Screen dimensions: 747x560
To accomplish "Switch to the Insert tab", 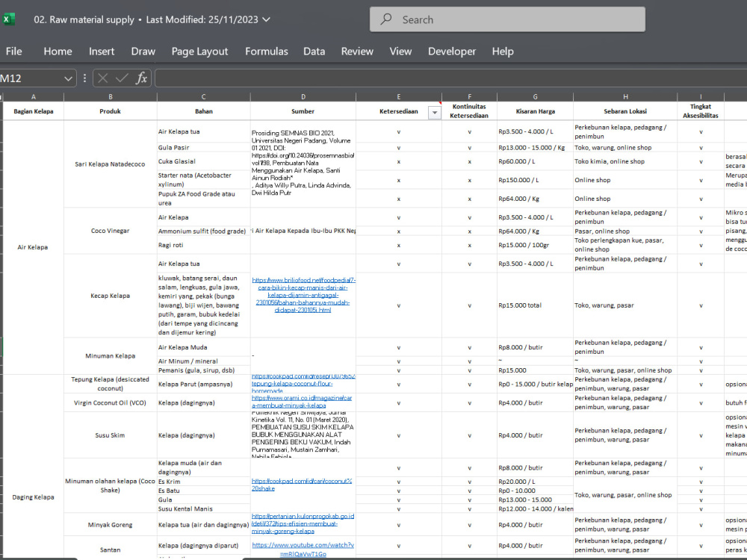I will point(102,51).
